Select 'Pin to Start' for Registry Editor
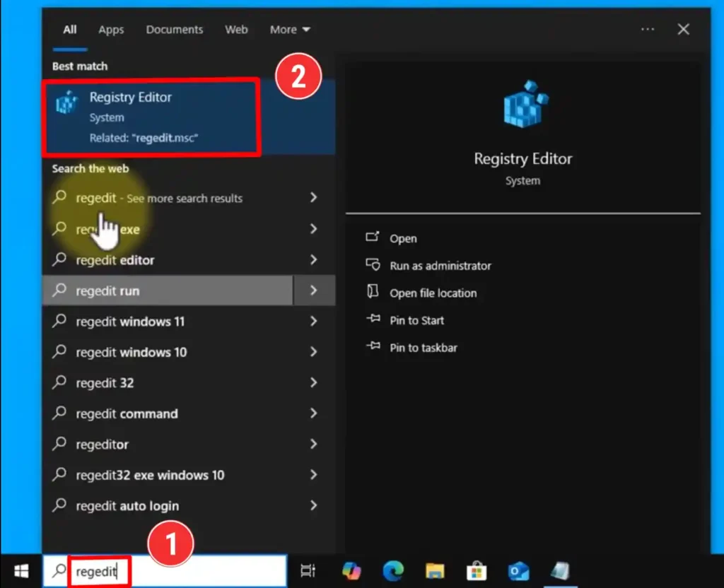 pos(419,319)
